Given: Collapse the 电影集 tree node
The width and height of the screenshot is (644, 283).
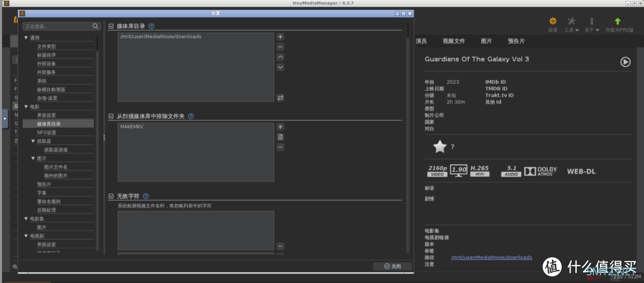Looking at the screenshot, I should click(x=26, y=219).
